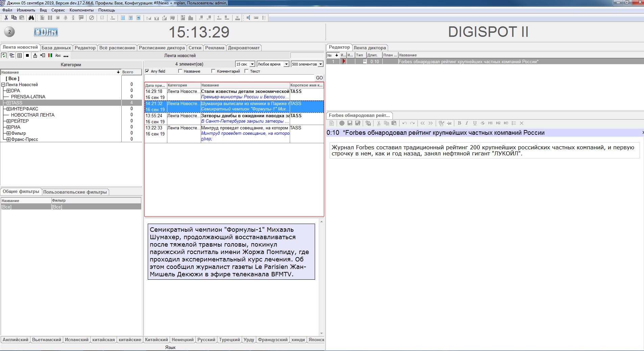Insert bulleted list in editor
This screenshot has width=644, height=351.
click(514, 123)
